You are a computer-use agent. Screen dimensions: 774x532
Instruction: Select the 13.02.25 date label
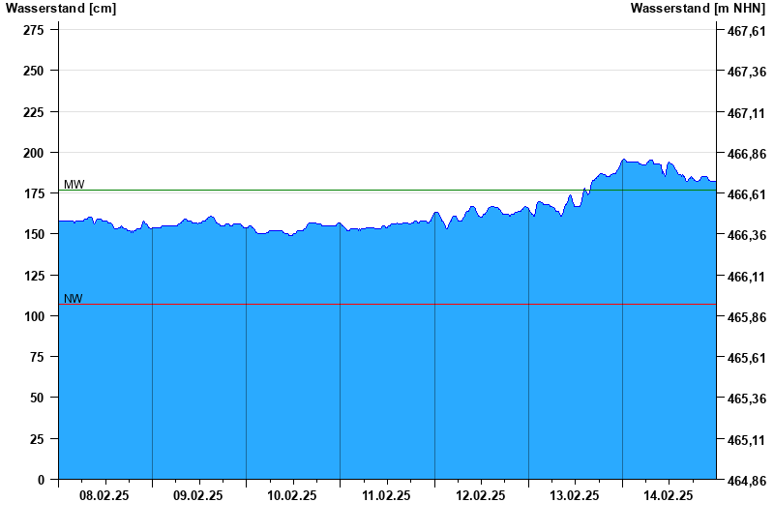coord(575,496)
